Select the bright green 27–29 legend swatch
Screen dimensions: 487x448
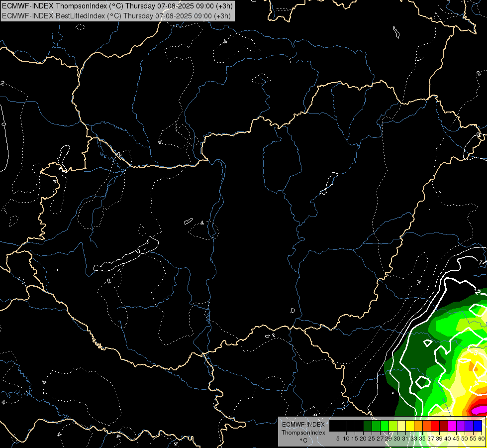pos(385,426)
